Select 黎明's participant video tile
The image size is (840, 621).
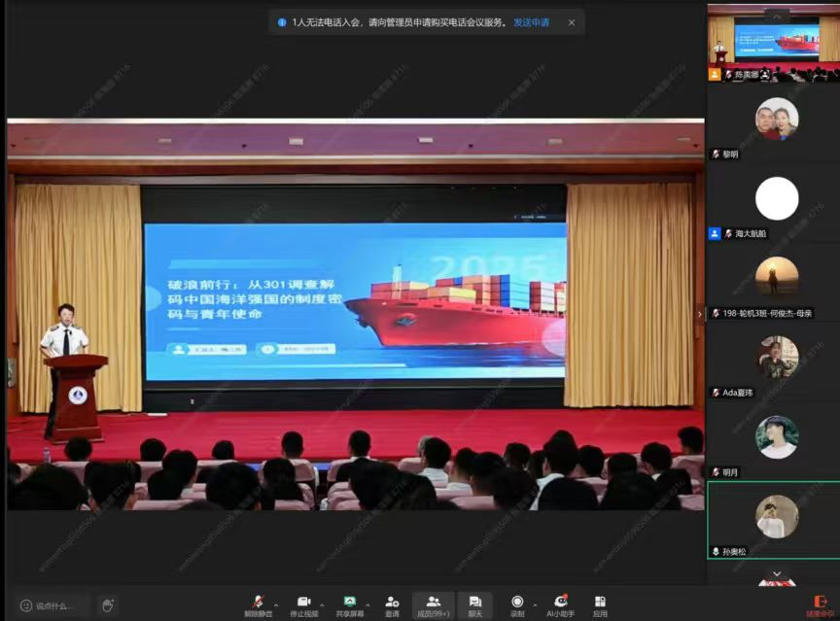(775, 123)
